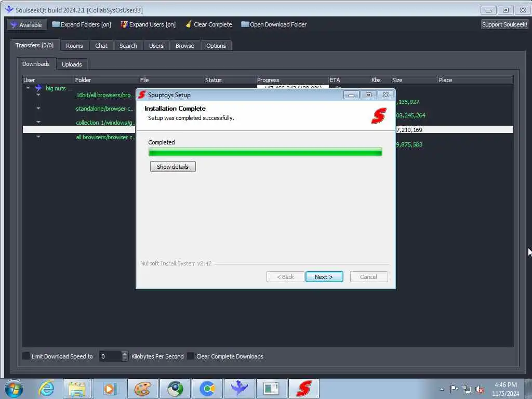The image size is (532, 399).
Task: Click Clear Complete broom button
Action: 209,24
